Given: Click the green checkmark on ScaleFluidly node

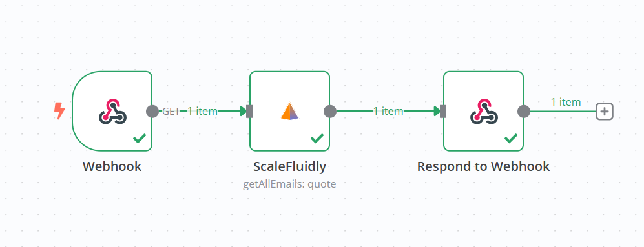Looking at the screenshot, I should 317,139.
